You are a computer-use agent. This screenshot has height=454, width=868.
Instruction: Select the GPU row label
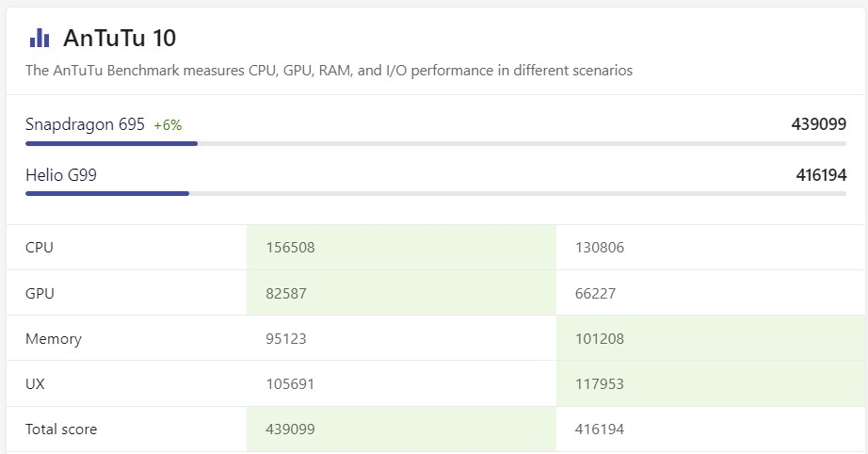(40, 293)
